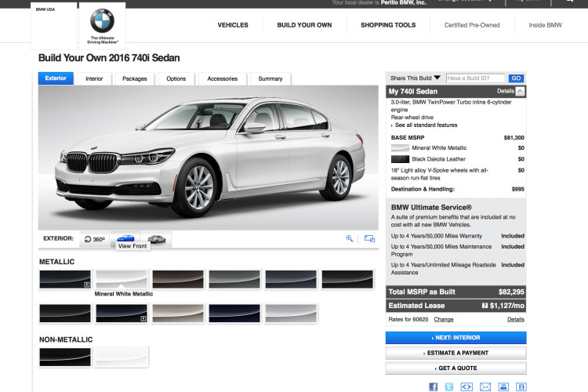Image resolution: width=588 pixels, height=392 pixels.
Task: Select the blue car View Front icon
Action: click(x=125, y=238)
